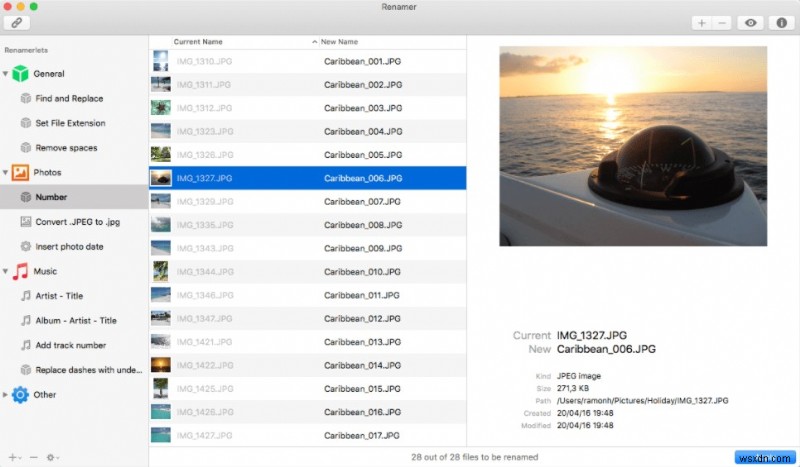Select Set File Extension renamerlet

[70, 123]
